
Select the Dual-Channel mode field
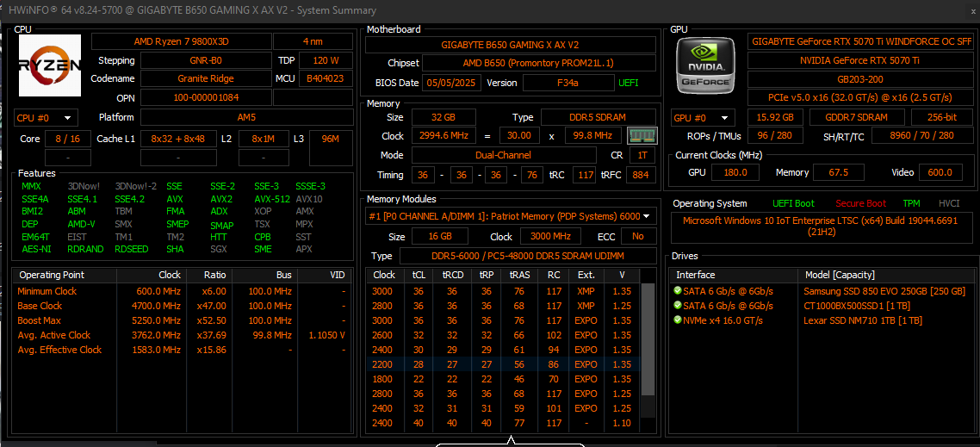click(504, 155)
